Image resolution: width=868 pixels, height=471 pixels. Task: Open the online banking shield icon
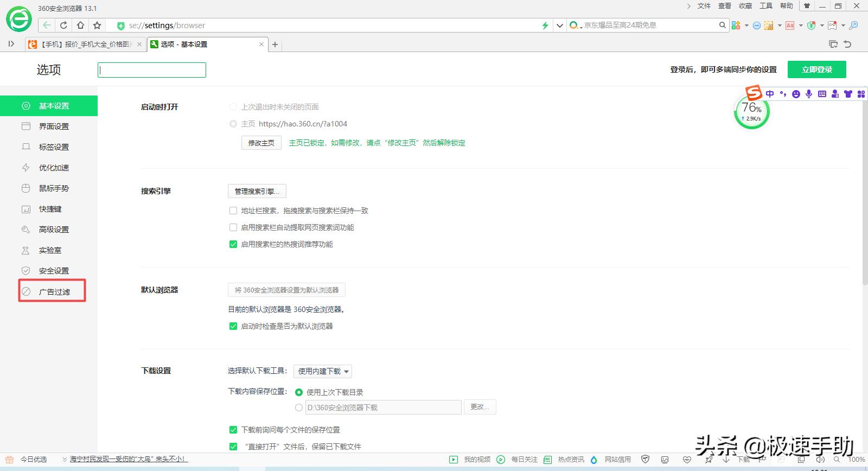tap(812, 26)
